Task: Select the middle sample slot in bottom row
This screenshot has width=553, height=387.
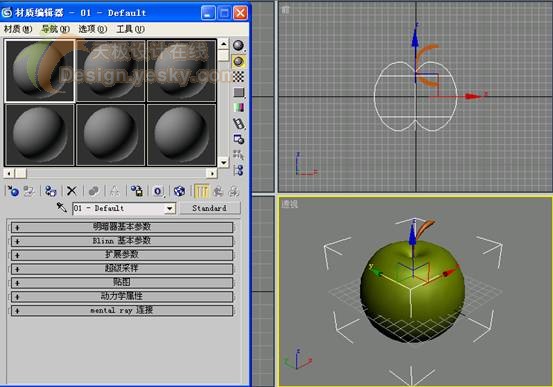Action: pos(111,134)
